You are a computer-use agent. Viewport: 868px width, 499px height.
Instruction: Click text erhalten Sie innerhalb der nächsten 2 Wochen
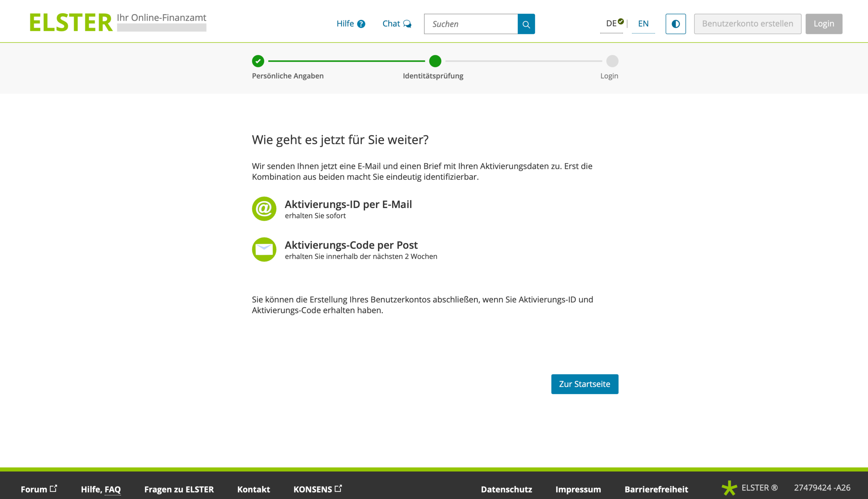361,257
